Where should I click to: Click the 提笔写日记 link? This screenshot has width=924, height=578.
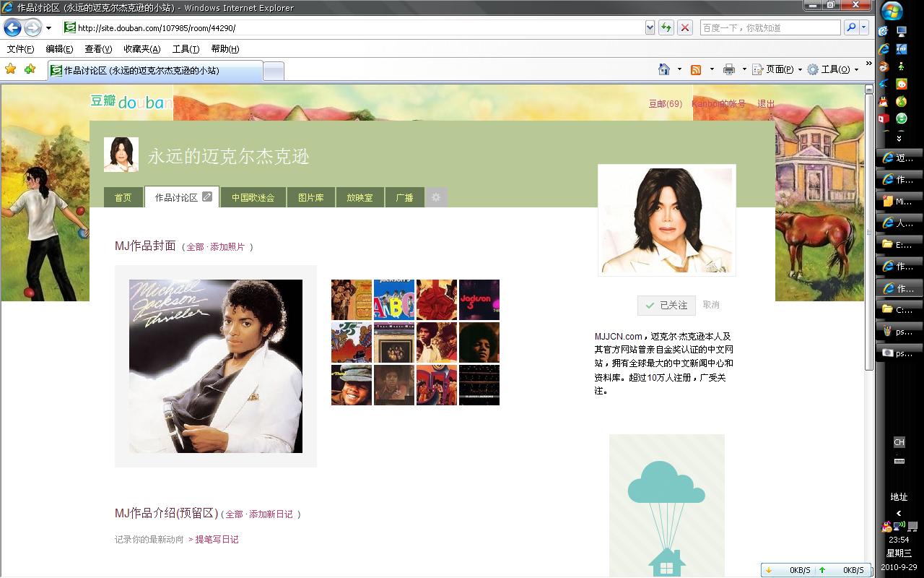click(x=217, y=540)
